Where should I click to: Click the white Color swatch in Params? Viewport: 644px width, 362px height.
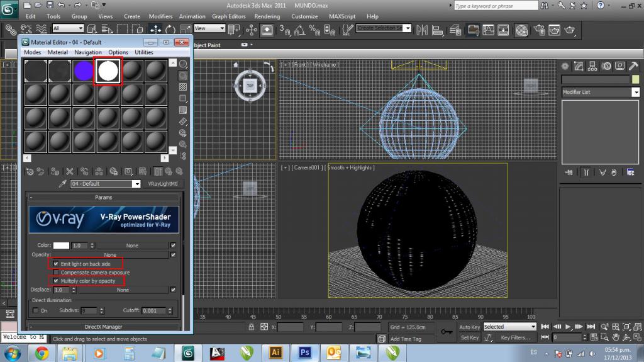61,245
